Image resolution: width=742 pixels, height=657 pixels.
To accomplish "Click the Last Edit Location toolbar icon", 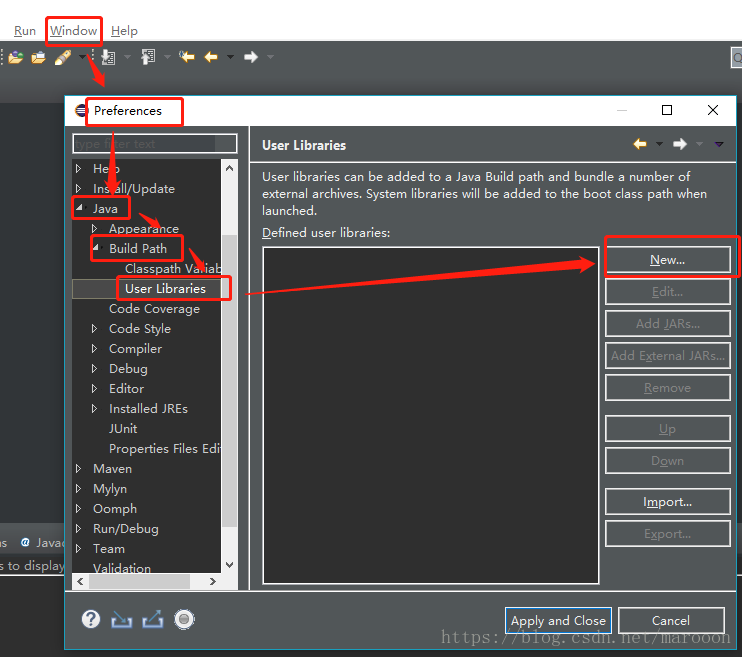I will tap(186, 57).
